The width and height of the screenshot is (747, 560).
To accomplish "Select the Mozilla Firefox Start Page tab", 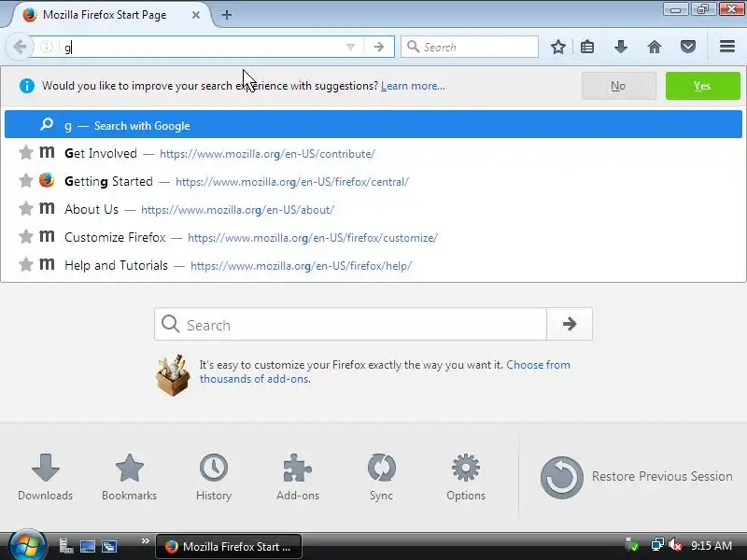I will pyautogui.click(x=109, y=15).
